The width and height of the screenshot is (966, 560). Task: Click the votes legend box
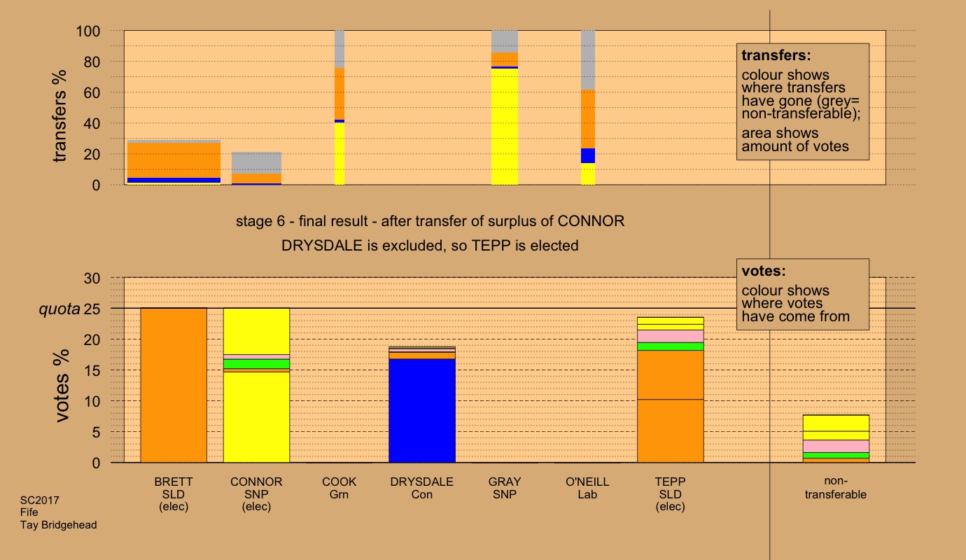point(803,294)
